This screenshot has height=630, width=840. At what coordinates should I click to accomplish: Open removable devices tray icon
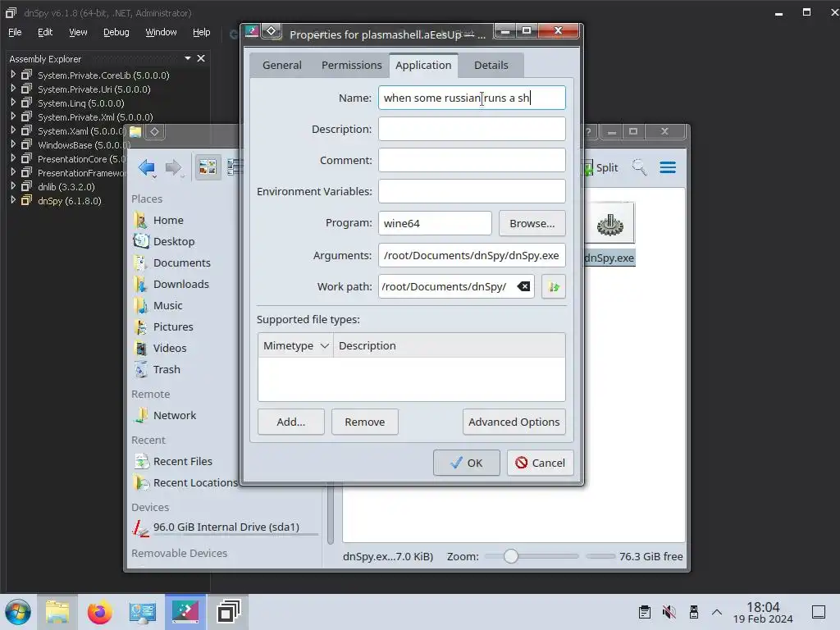pyautogui.click(x=694, y=612)
